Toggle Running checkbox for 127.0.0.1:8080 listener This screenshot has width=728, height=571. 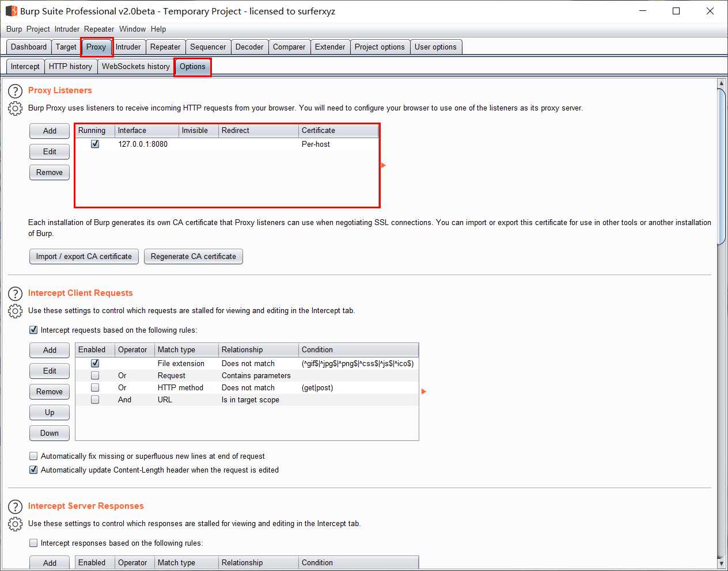(95, 144)
